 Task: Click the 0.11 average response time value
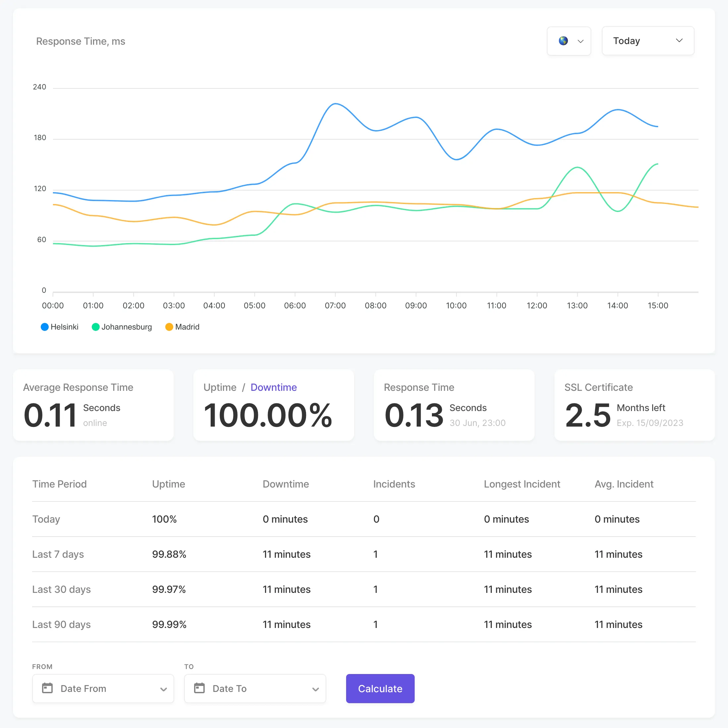pos(50,415)
